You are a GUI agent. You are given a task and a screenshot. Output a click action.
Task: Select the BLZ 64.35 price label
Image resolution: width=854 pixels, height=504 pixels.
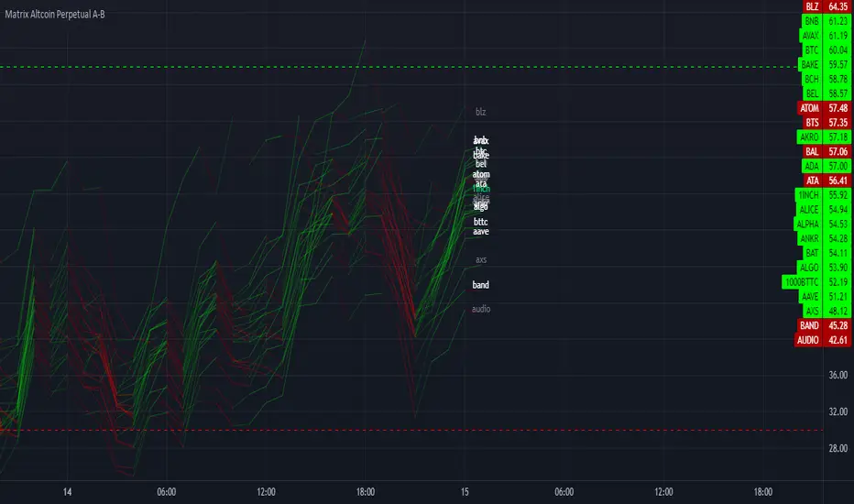(x=827, y=6)
